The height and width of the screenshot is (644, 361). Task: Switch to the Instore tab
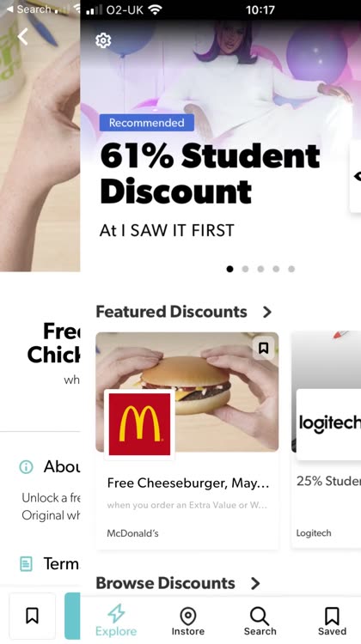tap(188, 621)
